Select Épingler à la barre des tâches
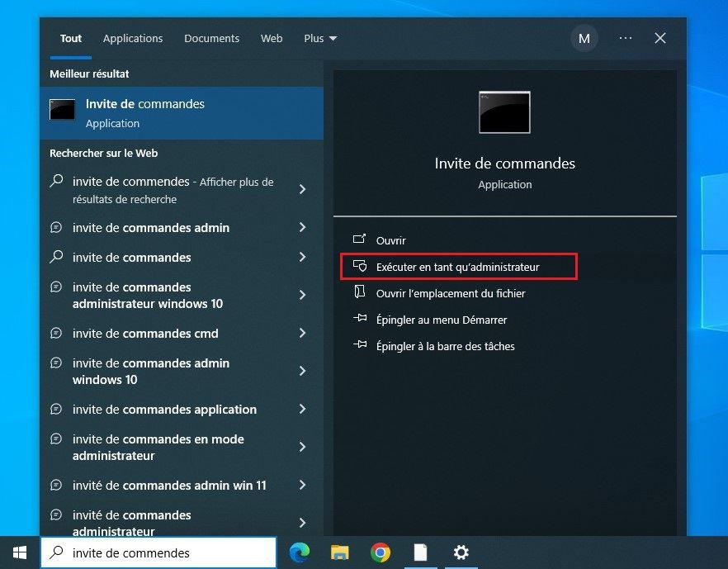Viewport: 728px width, 569px height. click(445, 347)
